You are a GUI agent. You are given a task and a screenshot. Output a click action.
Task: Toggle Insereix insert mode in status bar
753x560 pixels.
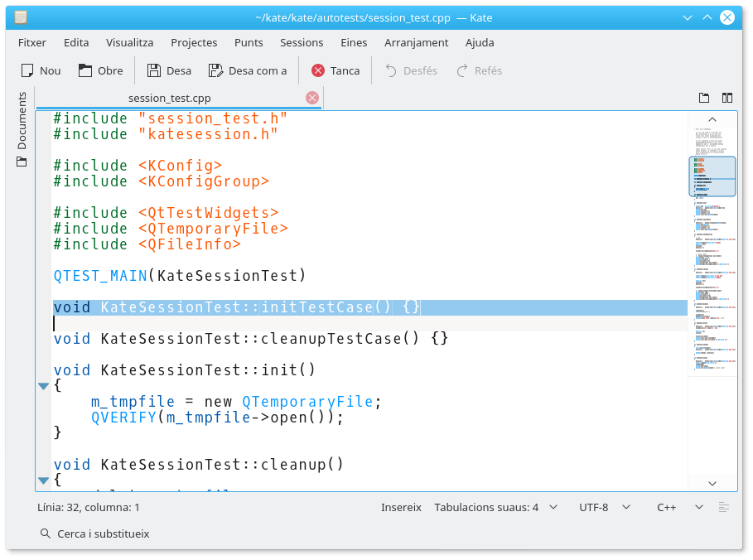click(401, 507)
